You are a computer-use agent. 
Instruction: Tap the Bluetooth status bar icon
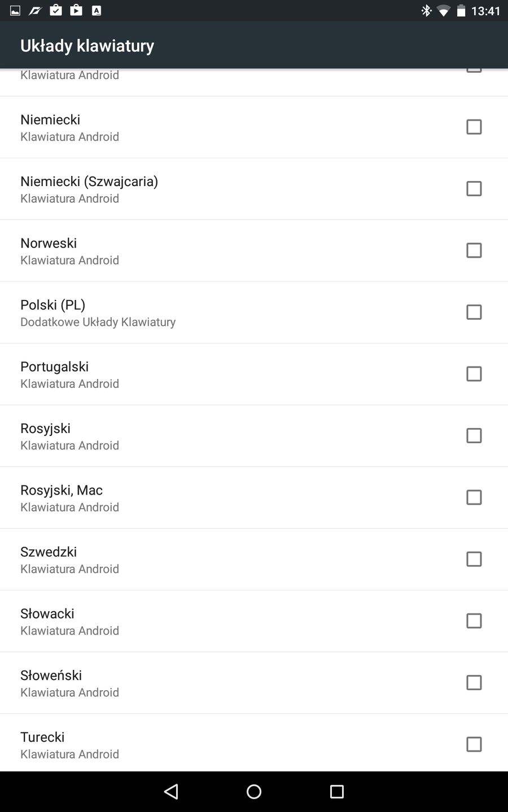click(x=426, y=11)
